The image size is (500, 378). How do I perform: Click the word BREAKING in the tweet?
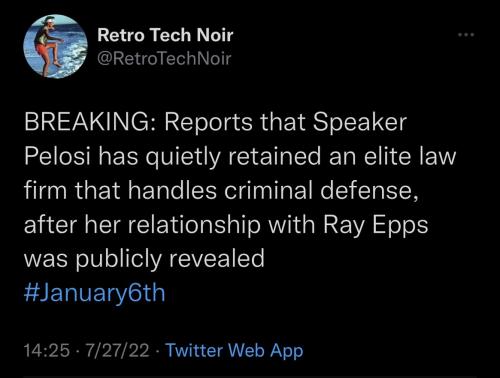point(87,122)
